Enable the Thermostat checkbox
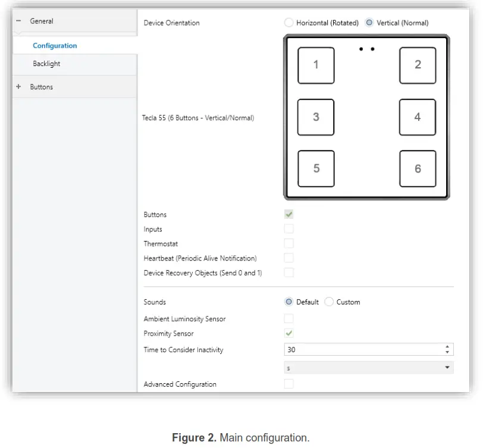This screenshot has width=483, height=448. pyautogui.click(x=288, y=243)
